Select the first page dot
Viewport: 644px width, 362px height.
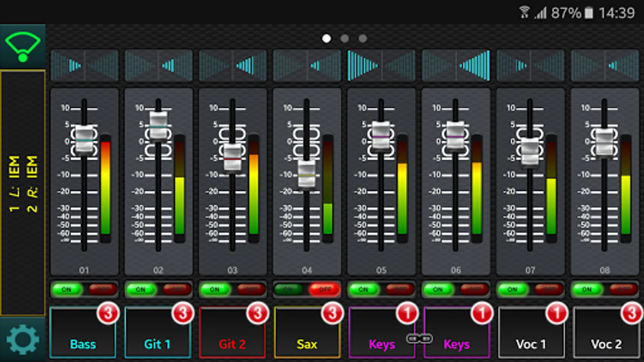(x=326, y=38)
